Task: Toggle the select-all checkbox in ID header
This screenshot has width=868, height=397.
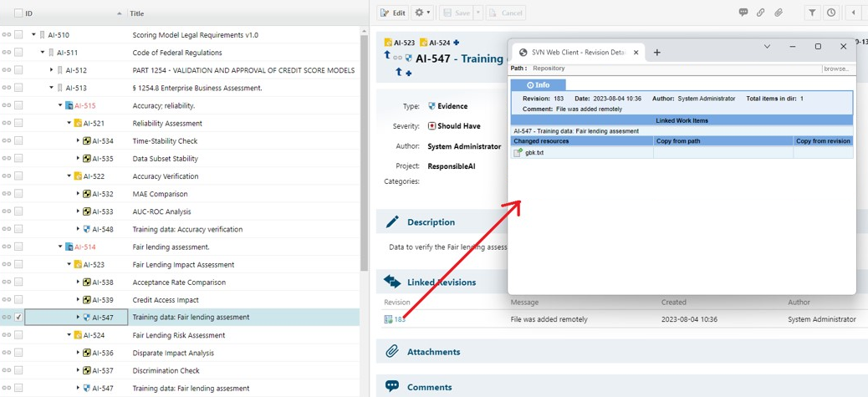Action: tap(18, 13)
